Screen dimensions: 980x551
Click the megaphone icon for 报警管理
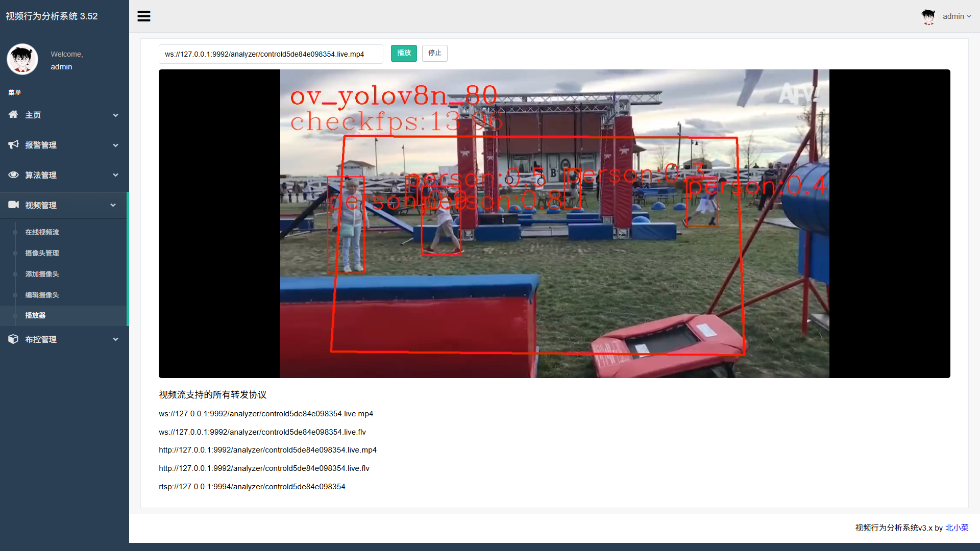tap(13, 144)
